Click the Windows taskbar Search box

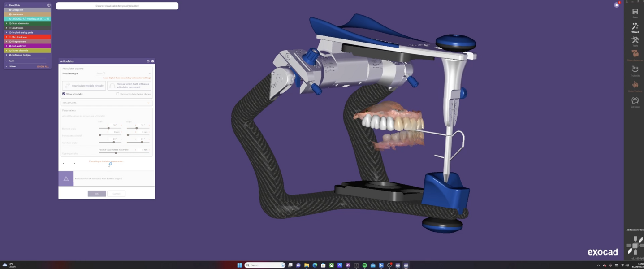tap(264, 265)
